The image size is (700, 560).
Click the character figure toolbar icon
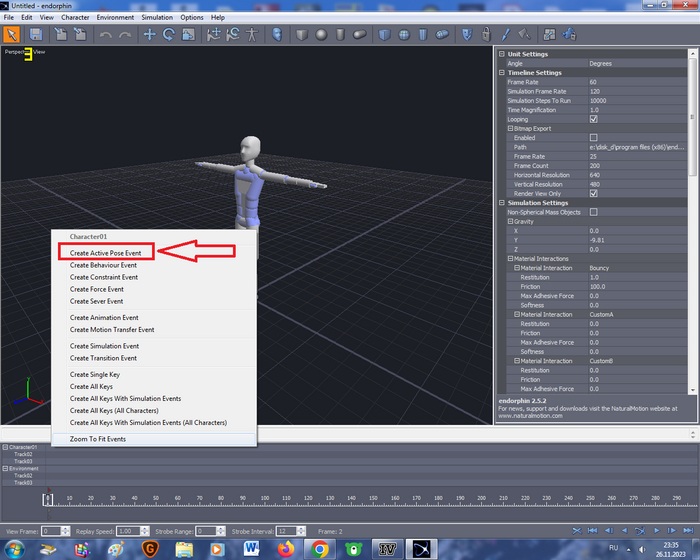(252, 34)
